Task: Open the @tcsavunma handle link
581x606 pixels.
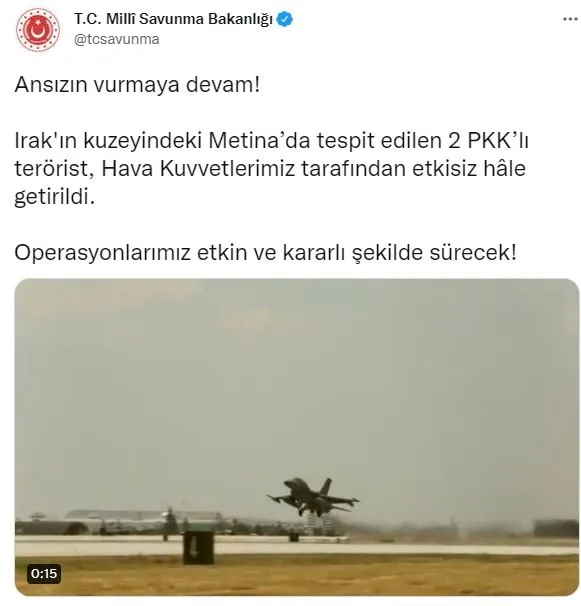Action: tap(116, 39)
